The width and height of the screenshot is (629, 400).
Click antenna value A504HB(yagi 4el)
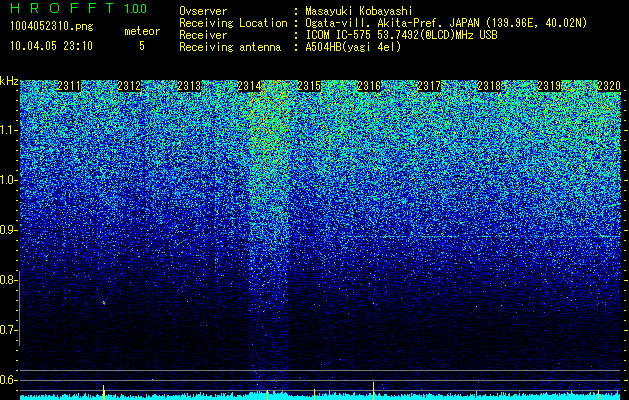coord(353,47)
